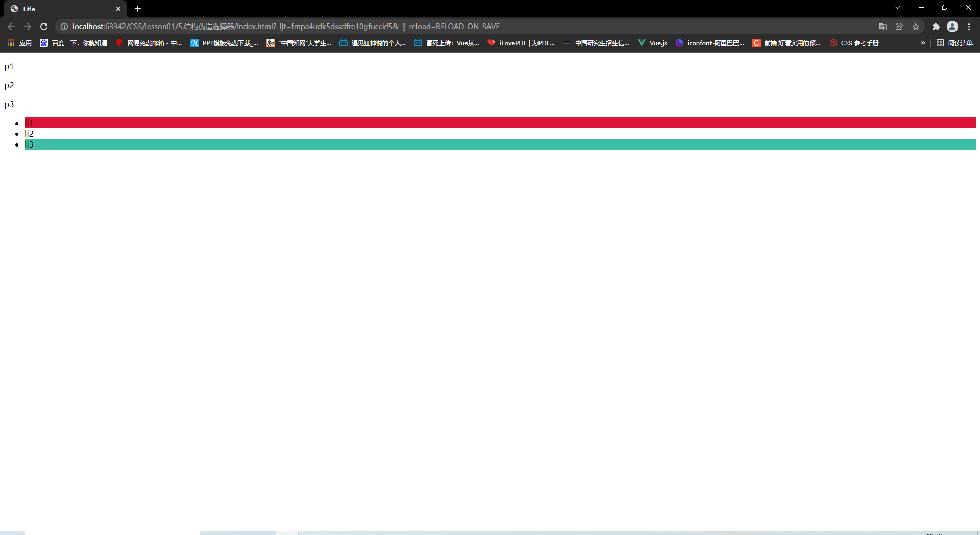Image resolution: width=980 pixels, height=535 pixels.
Task: Open the Chrome profile avatar
Action: pyautogui.click(x=952, y=27)
